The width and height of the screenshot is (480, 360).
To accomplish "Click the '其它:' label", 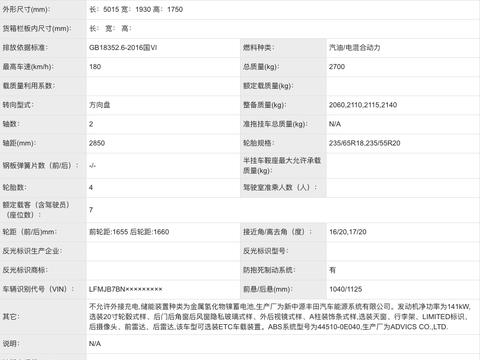I will (11, 317).
